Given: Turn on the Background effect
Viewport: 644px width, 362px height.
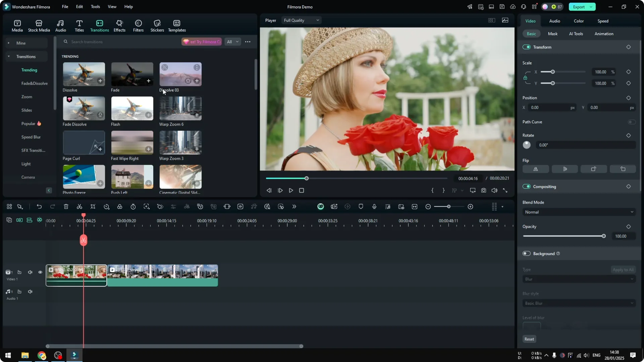Looking at the screenshot, I should point(526,254).
